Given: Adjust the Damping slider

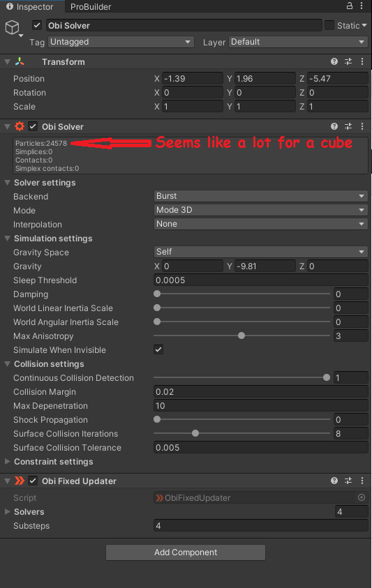Looking at the screenshot, I should click(241, 294).
